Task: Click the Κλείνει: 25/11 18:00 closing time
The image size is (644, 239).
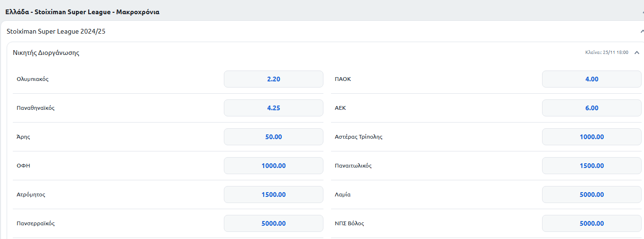Action: [607, 53]
